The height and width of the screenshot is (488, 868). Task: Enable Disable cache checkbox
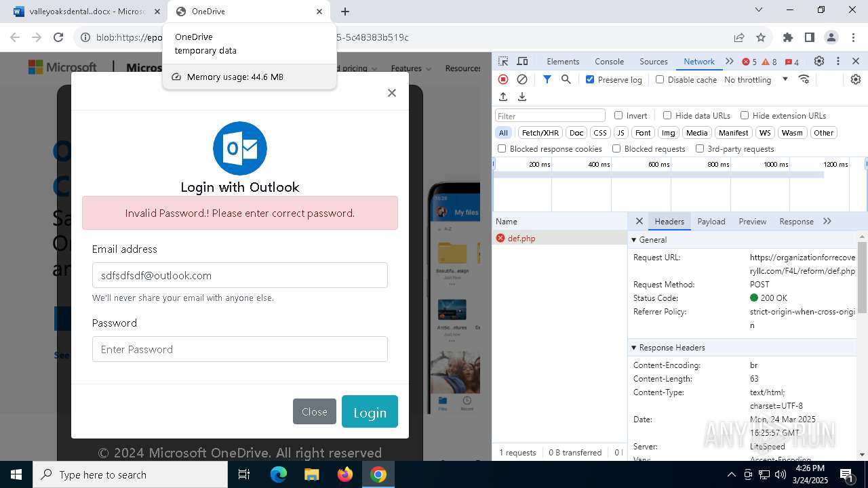[x=660, y=79]
